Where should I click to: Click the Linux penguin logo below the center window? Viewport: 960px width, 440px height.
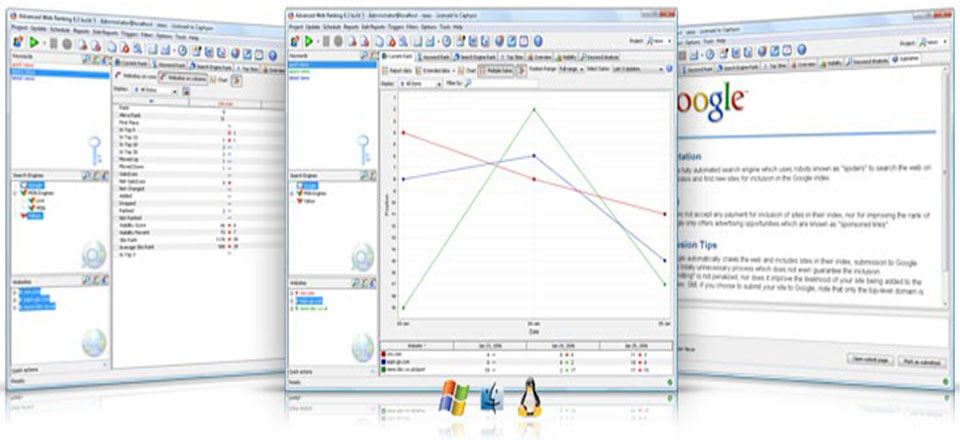tap(530, 397)
